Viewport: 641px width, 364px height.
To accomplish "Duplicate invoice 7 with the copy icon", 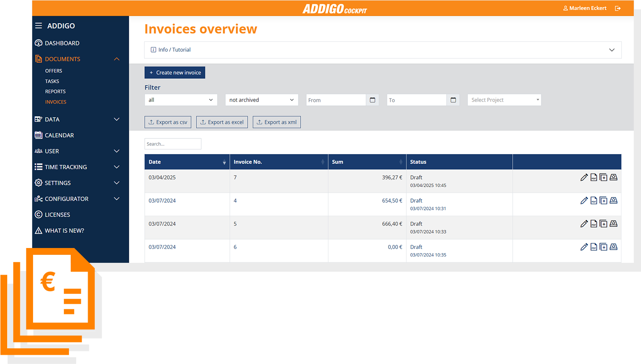I will click(x=603, y=177).
